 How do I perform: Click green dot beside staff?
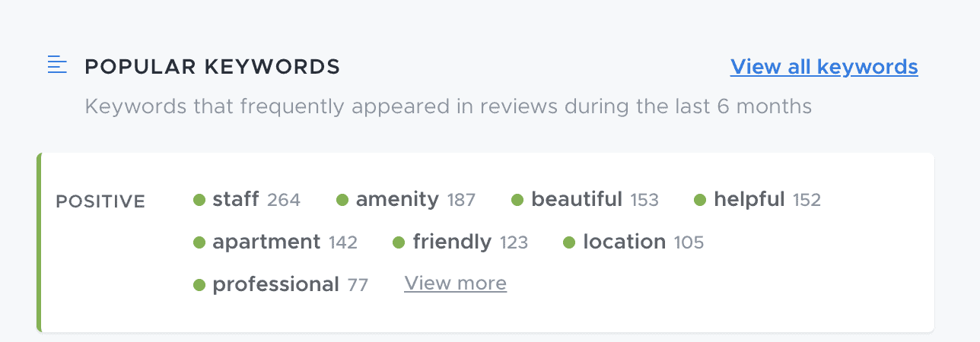click(199, 200)
